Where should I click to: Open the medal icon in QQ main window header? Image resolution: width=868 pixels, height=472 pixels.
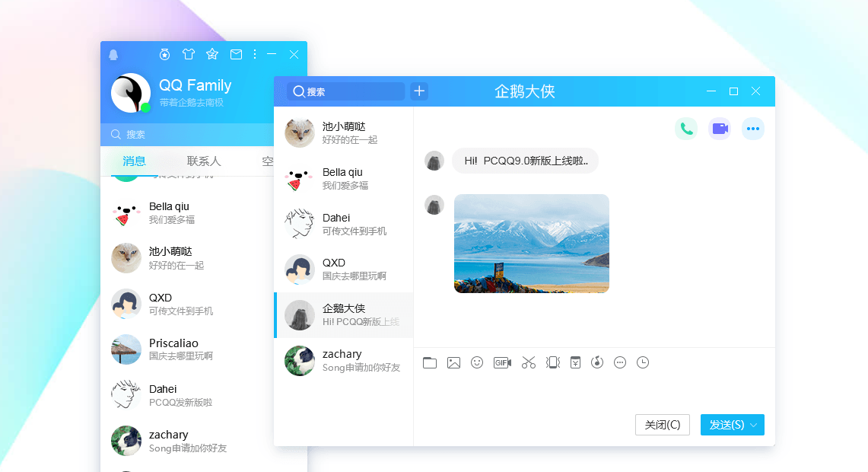point(164,54)
